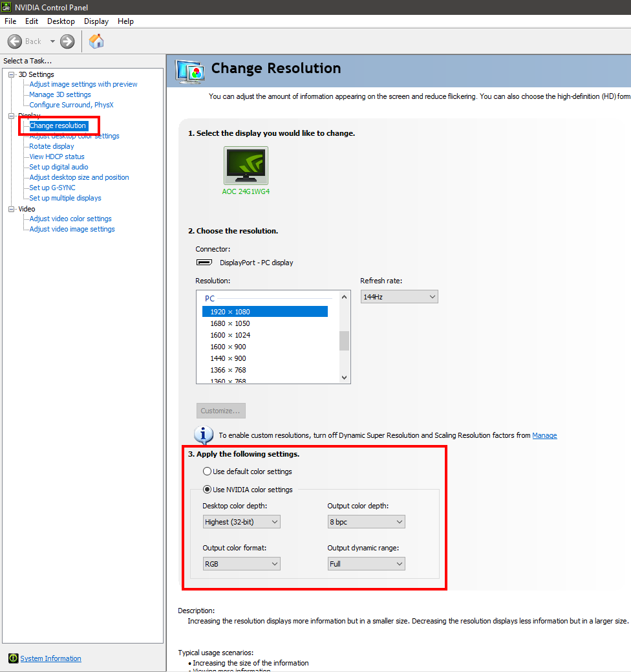
Task: Click the NVIDIA Control Panel title icon
Action: click(x=6, y=7)
